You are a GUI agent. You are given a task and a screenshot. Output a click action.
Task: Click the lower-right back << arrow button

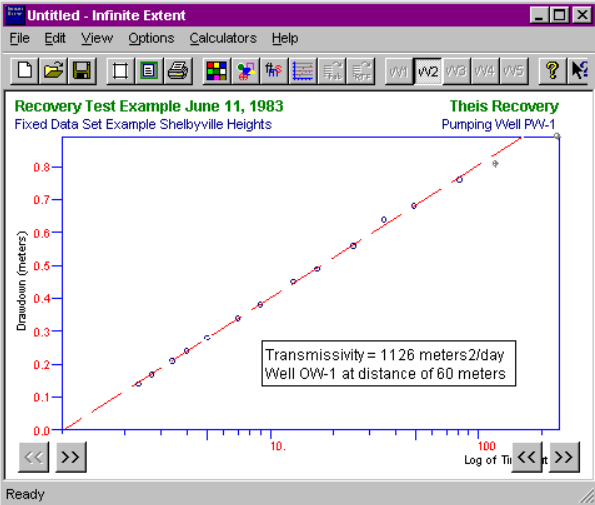[527, 457]
